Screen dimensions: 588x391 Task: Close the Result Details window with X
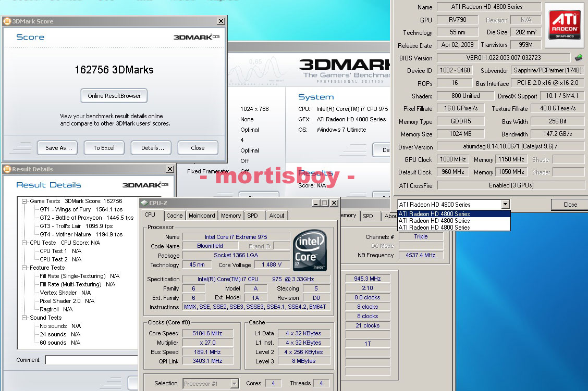pyautogui.click(x=170, y=169)
